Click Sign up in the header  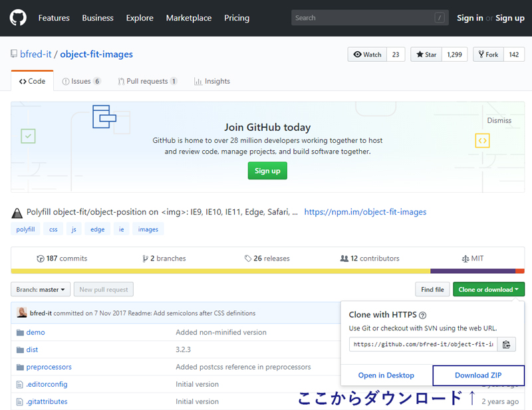point(510,18)
